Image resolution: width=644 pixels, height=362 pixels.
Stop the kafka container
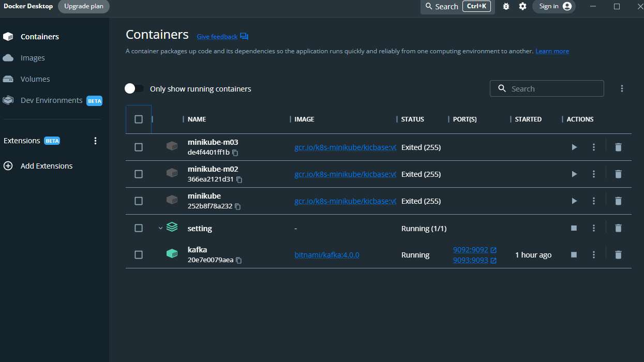(574, 255)
